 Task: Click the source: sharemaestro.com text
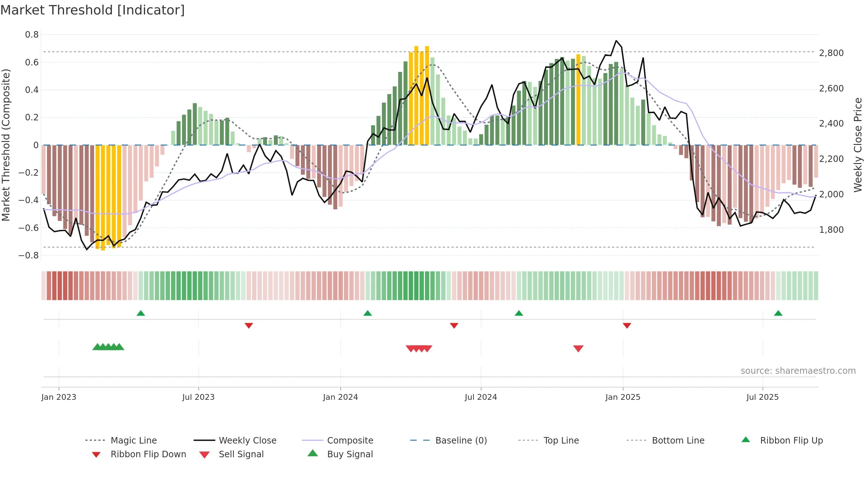click(x=798, y=371)
